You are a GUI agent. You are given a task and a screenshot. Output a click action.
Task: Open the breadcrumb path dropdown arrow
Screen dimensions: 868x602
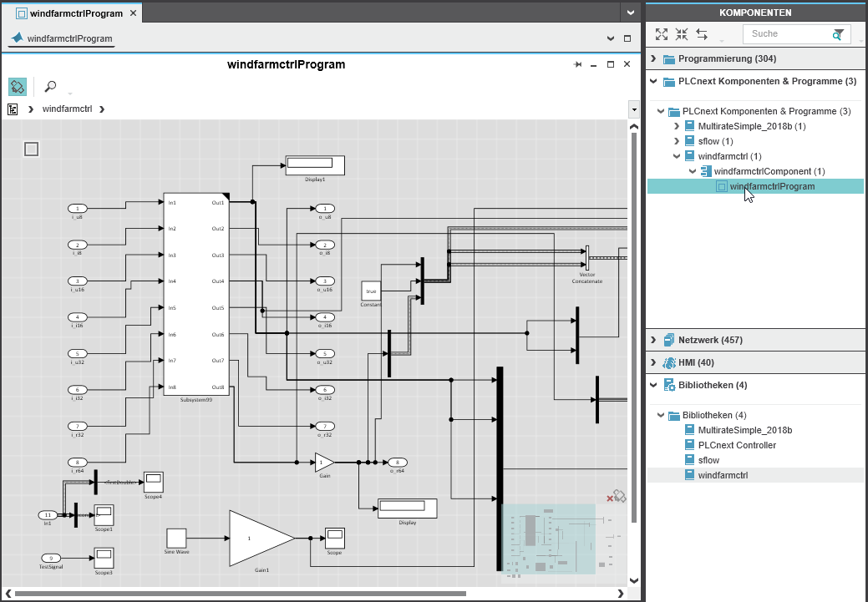(x=632, y=109)
